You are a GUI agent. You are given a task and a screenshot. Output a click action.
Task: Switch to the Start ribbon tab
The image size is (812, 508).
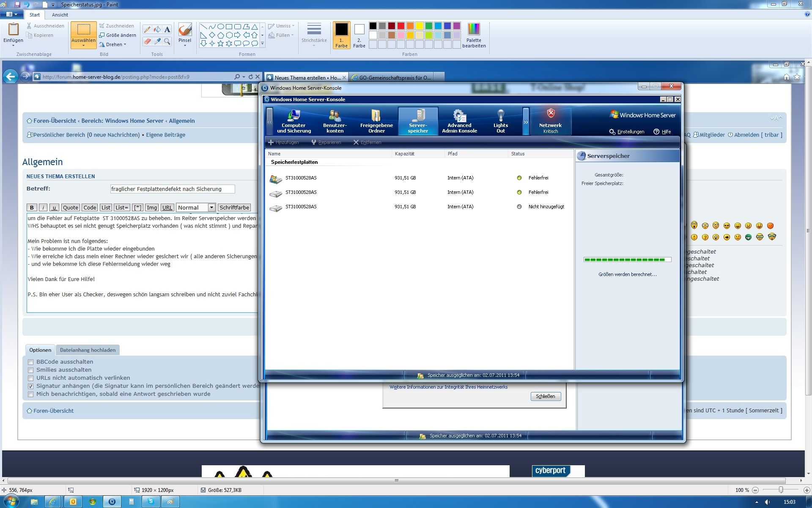35,15
